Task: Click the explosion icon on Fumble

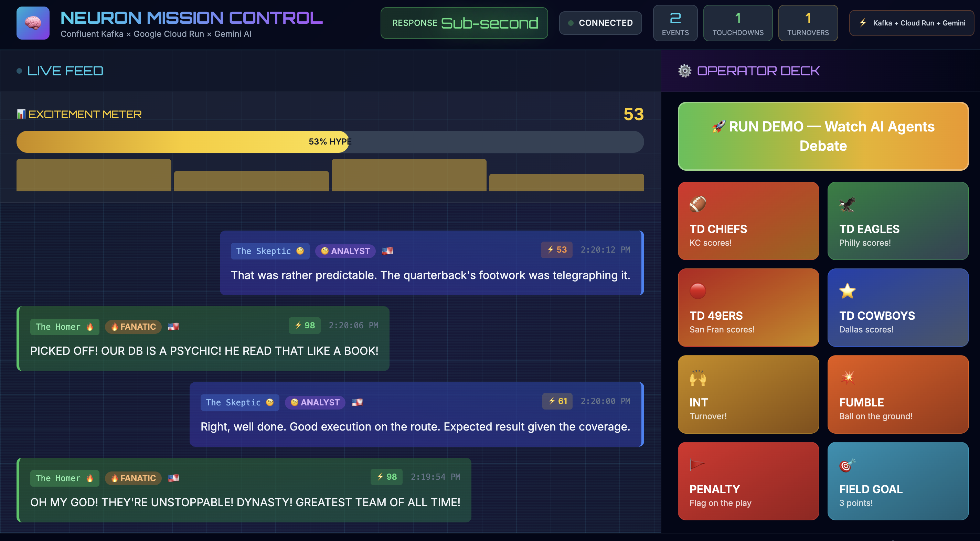Action: (x=847, y=378)
